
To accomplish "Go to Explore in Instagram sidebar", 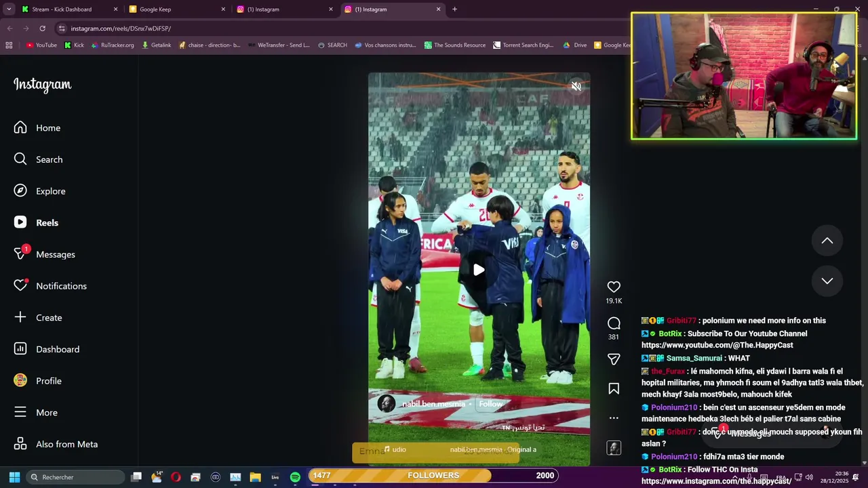I will pos(40,191).
